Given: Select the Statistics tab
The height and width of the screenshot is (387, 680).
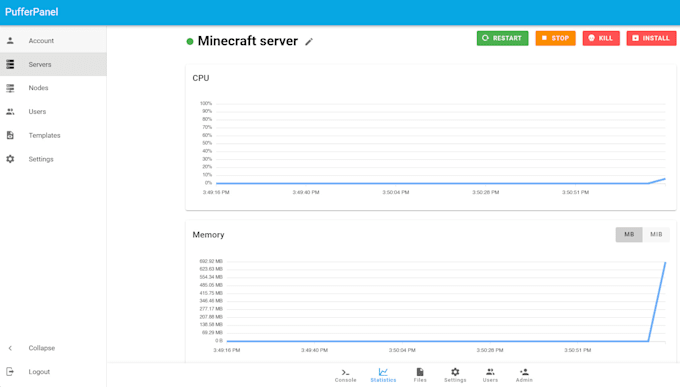Looking at the screenshot, I should click(x=383, y=375).
